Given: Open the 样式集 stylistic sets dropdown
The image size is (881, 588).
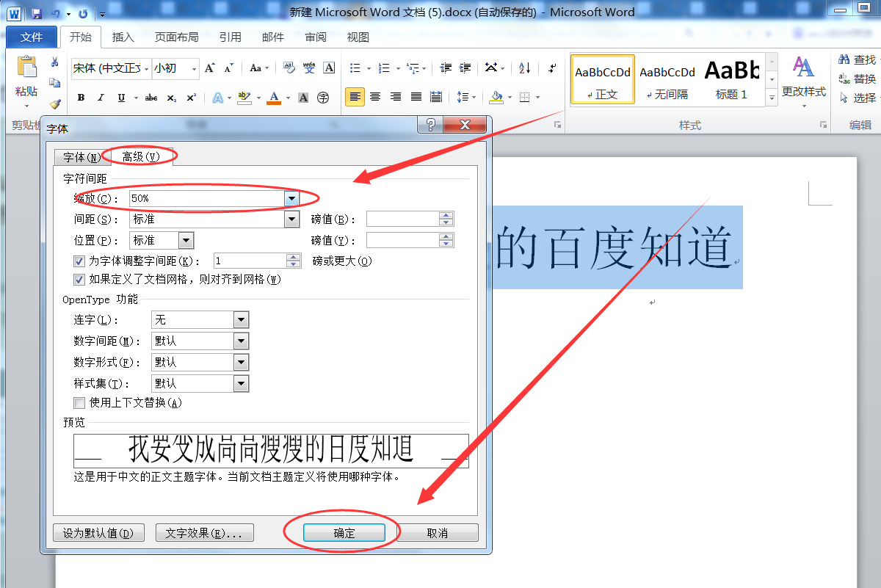Looking at the screenshot, I should [x=241, y=383].
